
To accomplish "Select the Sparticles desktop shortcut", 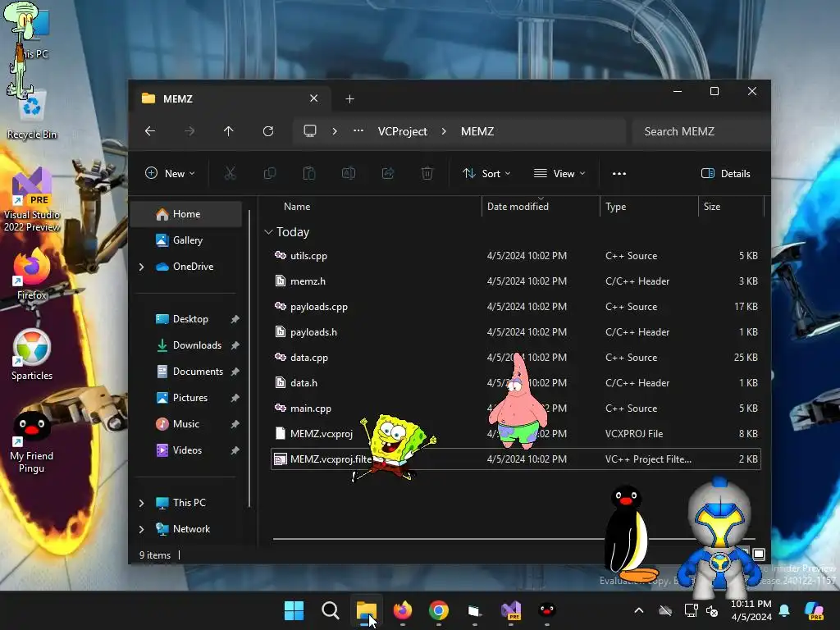I will point(32,355).
